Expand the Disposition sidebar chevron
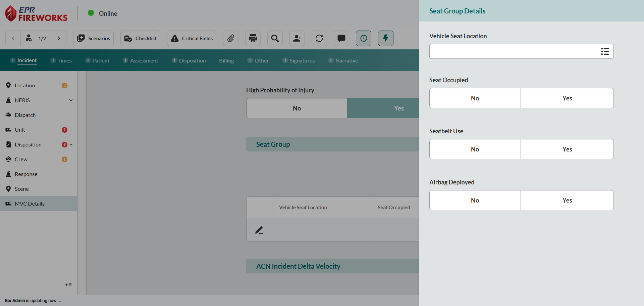This screenshot has height=306, width=644. (x=71, y=144)
